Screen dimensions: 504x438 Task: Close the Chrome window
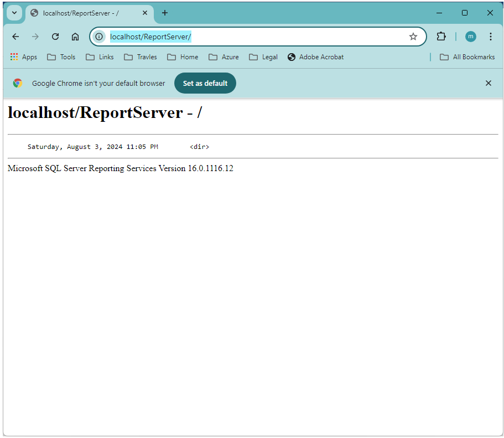coord(490,13)
